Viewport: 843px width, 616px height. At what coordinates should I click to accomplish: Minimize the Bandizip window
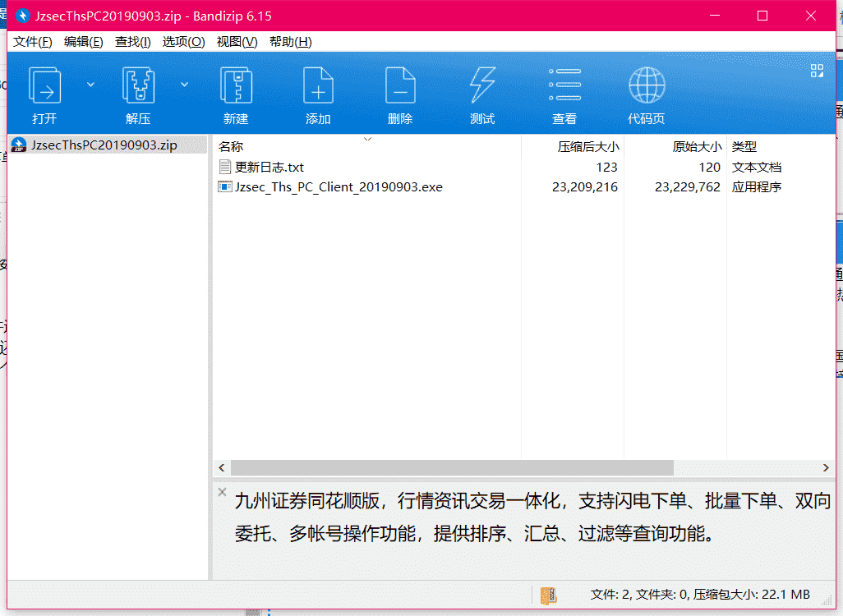(715, 16)
